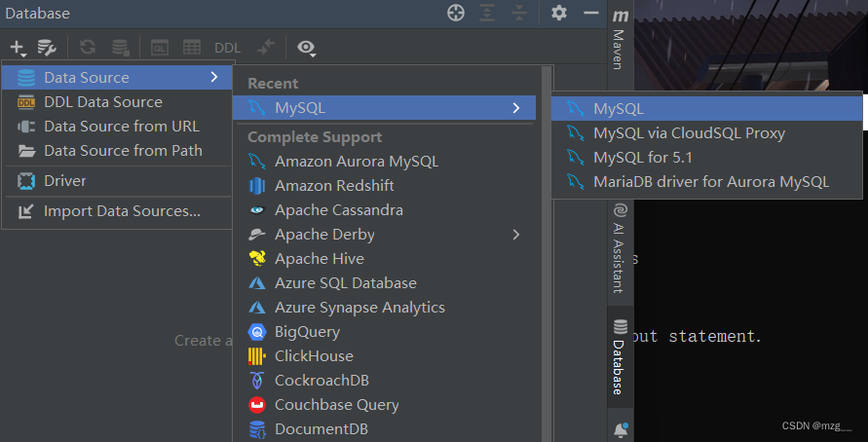Screen dimensions: 868x442
Task: Click the Jump to Source arrows icon
Action: coord(266,48)
